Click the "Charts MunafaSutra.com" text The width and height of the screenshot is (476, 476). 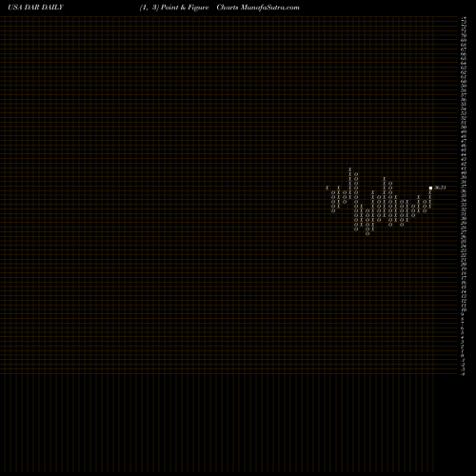(x=258, y=8)
